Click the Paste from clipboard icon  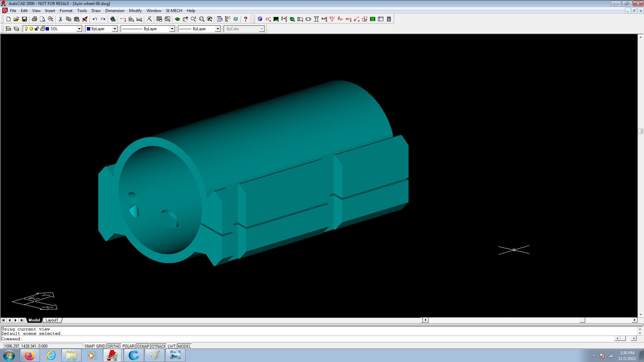tap(76, 19)
